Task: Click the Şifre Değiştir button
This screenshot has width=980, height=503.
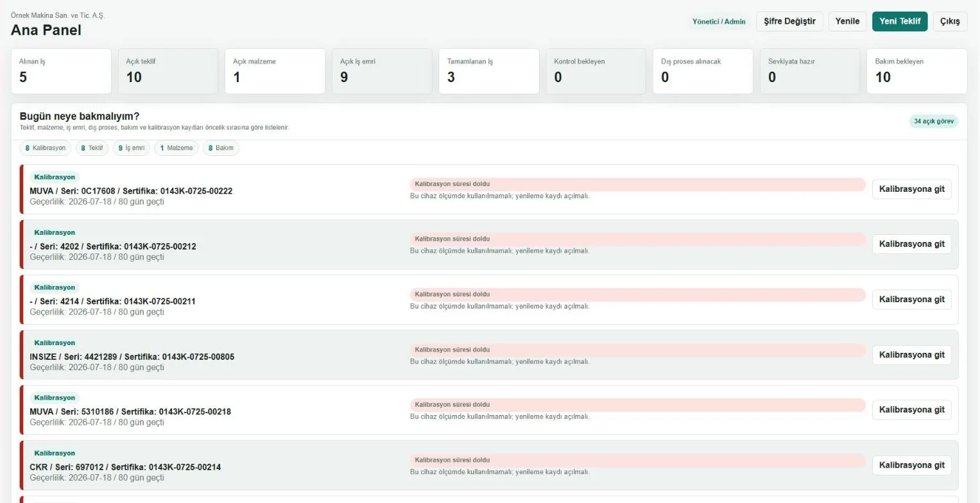Action: [x=789, y=21]
